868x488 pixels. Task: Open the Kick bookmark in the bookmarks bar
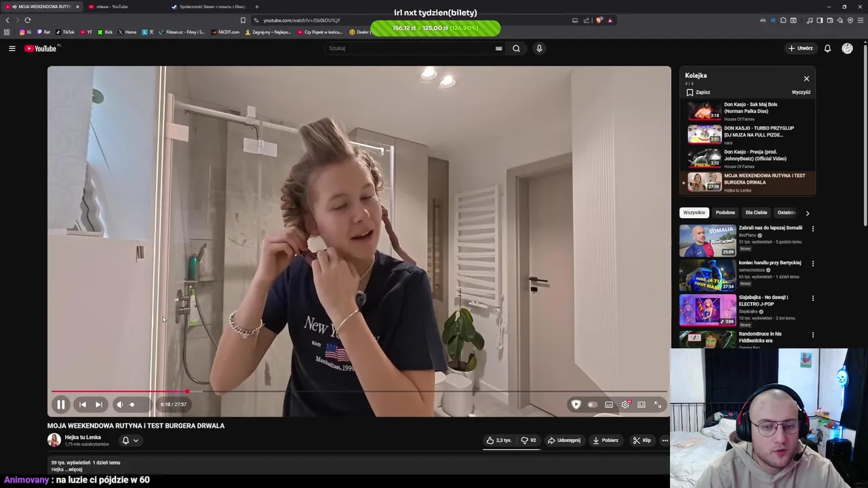[x=105, y=32]
